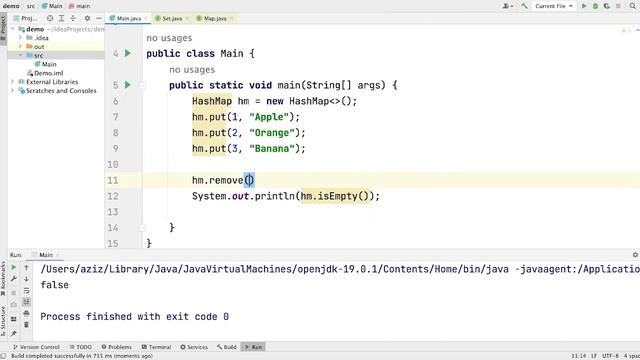
Task: Change UTF-8 file encoding in status bar
Action: (x=610, y=356)
